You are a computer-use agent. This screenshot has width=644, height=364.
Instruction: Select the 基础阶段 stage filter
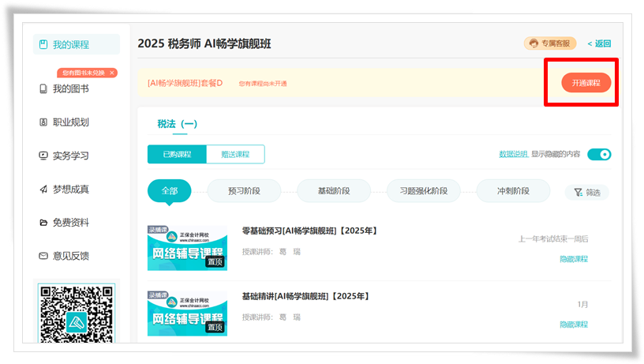pyautogui.click(x=333, y=191)
